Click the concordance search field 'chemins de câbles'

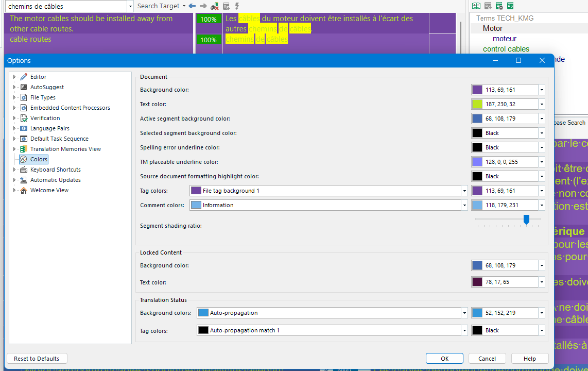[66, 6]
